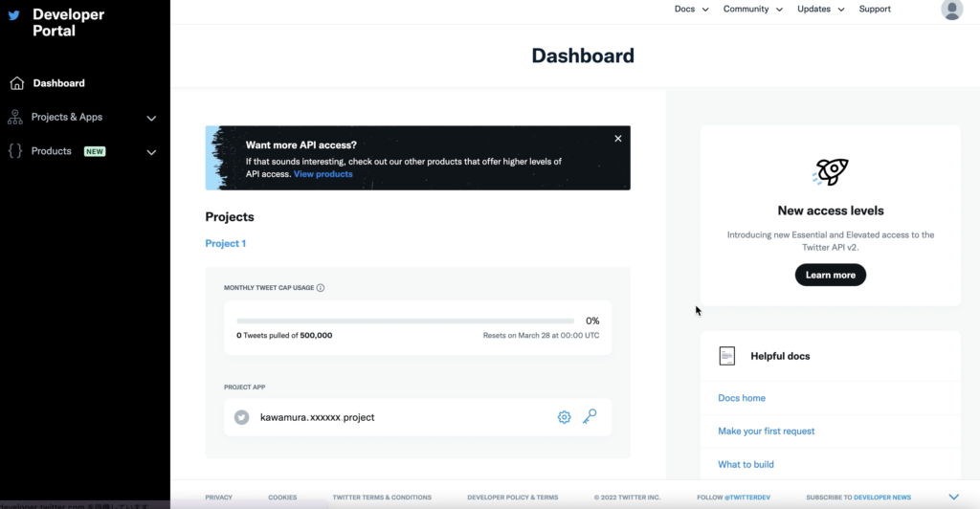Open the user profile avatar

coord(951,10)
